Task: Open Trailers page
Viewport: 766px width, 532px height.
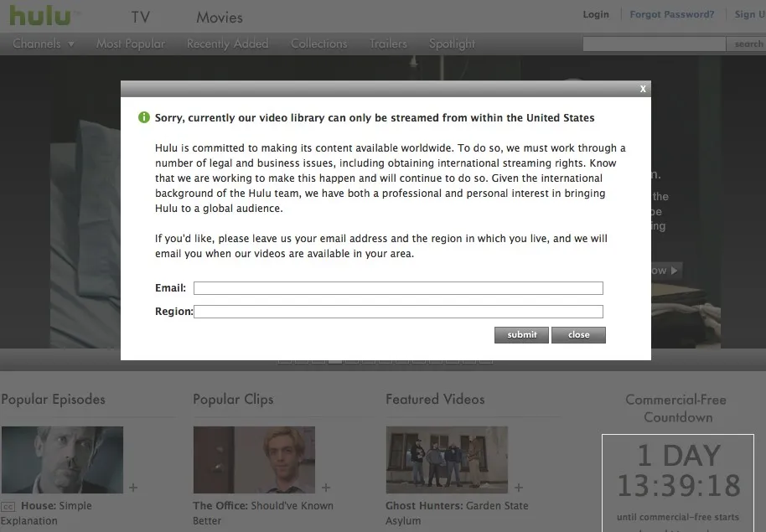Action: pyautogui.click(x=388, y=44)
